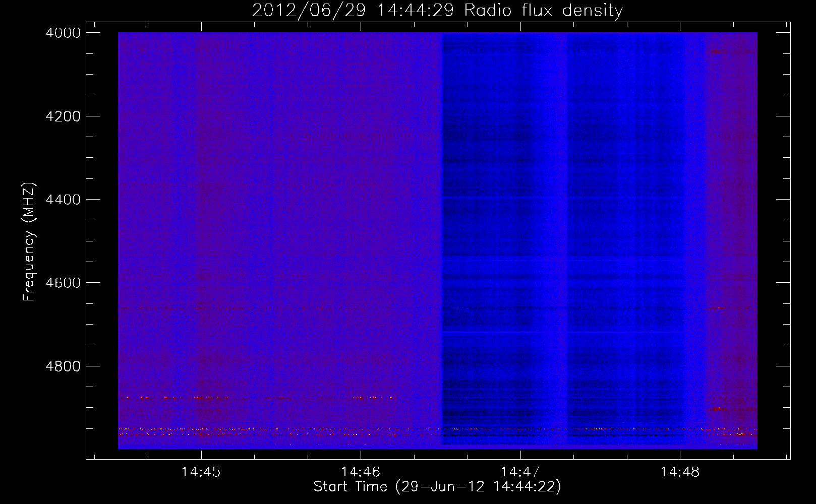Click the 4000 frequency tick label
816x504 pixels.
pos(63,33)
